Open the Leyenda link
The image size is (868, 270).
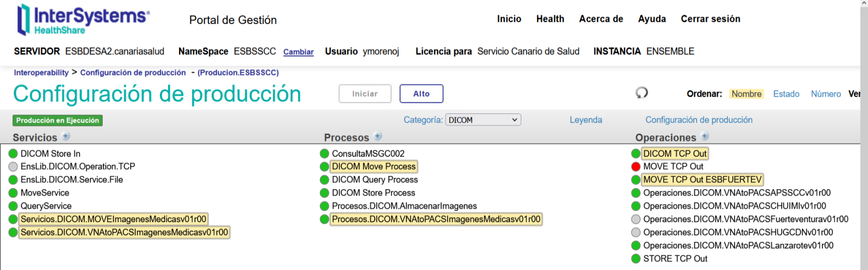coord(585,120)
